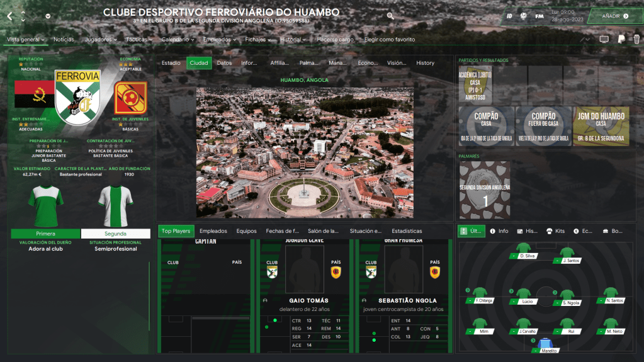
Task: Go back with the left arrow icon
Action: [x=9, y=16]
